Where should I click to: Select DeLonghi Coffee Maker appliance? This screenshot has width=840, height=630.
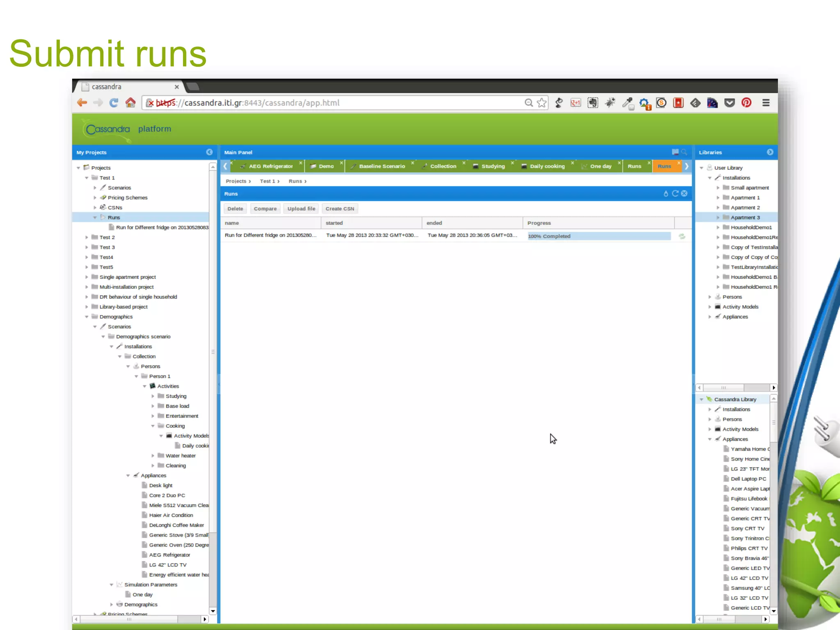click(x=176, y=525)
